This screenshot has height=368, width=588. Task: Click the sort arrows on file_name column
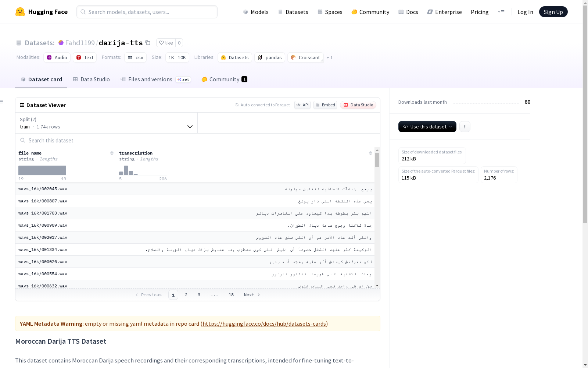coord(112,153)
